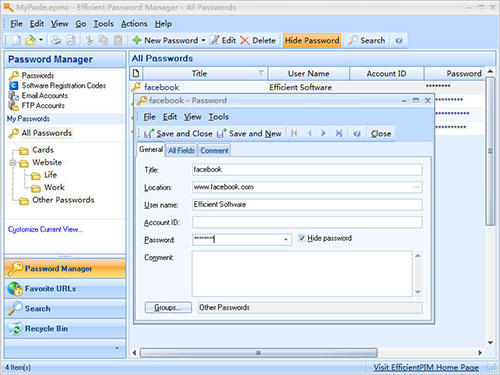
Task: Open the Work folder
Action: (x=54, y=188)
